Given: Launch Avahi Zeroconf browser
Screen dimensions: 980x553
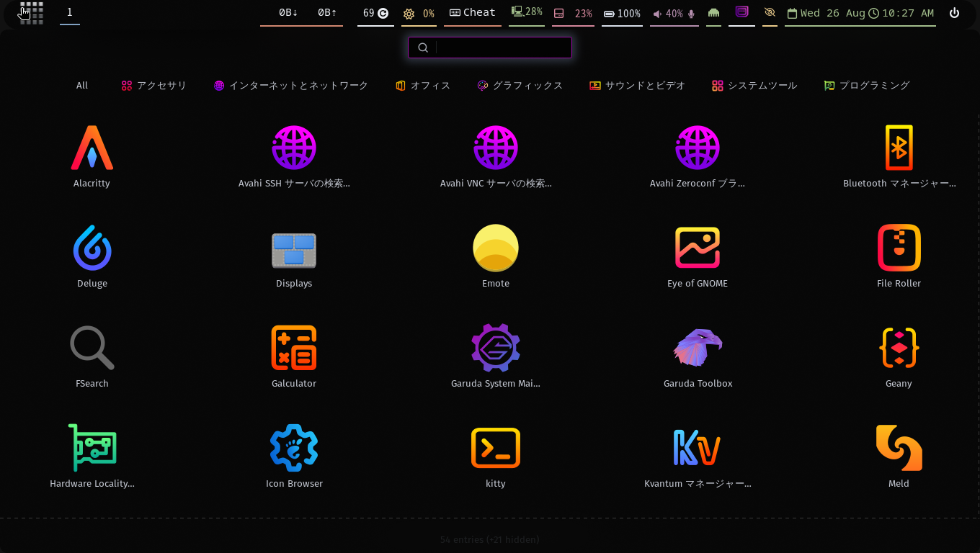Looking at the screenshot, I should click(698, 157).
